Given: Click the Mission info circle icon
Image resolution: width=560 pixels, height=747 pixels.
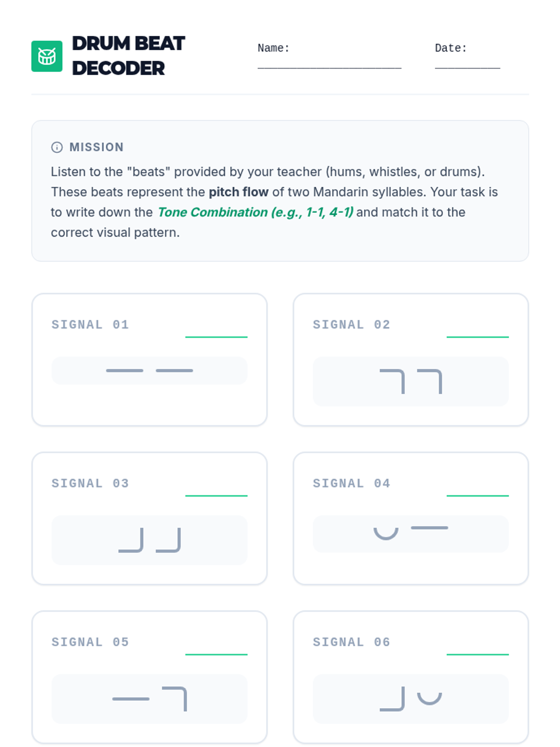Looking at the screenshot, I should [57, 147].
